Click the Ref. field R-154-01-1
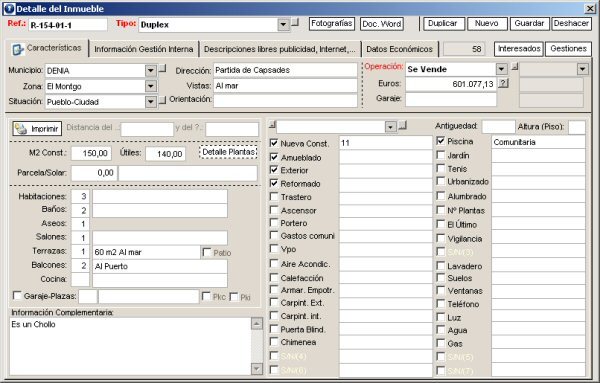Image resolution: width=600 pixels, height=383 pixels. click(x=68, y=25)
